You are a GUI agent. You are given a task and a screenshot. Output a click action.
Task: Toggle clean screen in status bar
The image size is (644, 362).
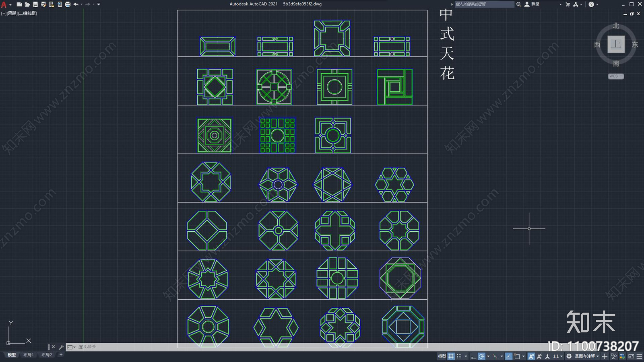coord(631,356)
